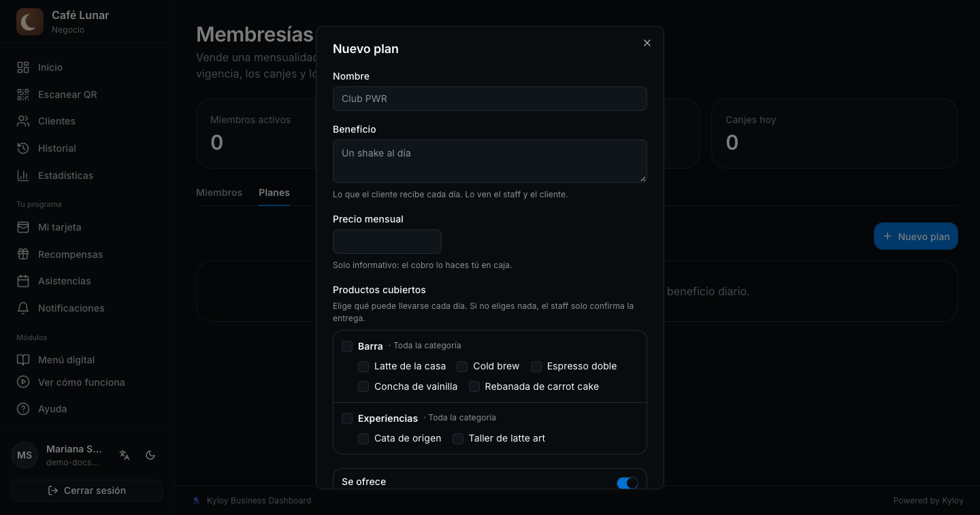Check Taller de latte art
The image size is (980, 515).
coord(458,439)
